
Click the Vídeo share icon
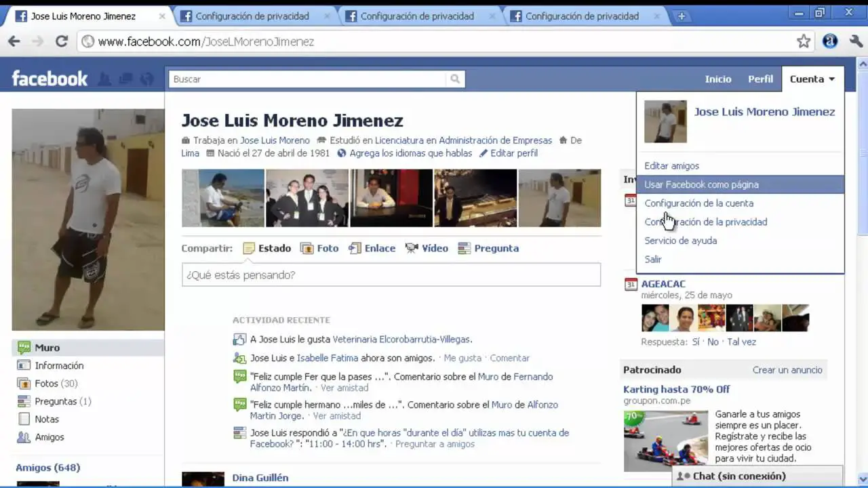point(412,248)
